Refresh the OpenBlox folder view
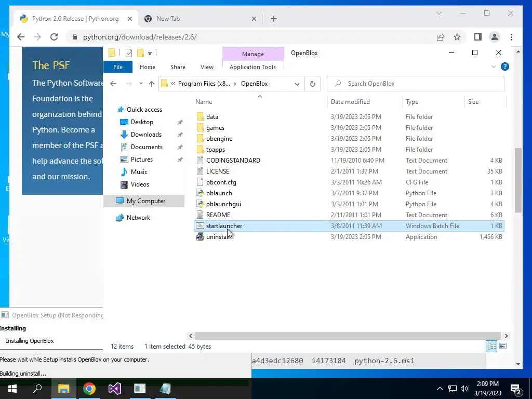The height and width of the screenshot is (399, 532). point(312,84)
